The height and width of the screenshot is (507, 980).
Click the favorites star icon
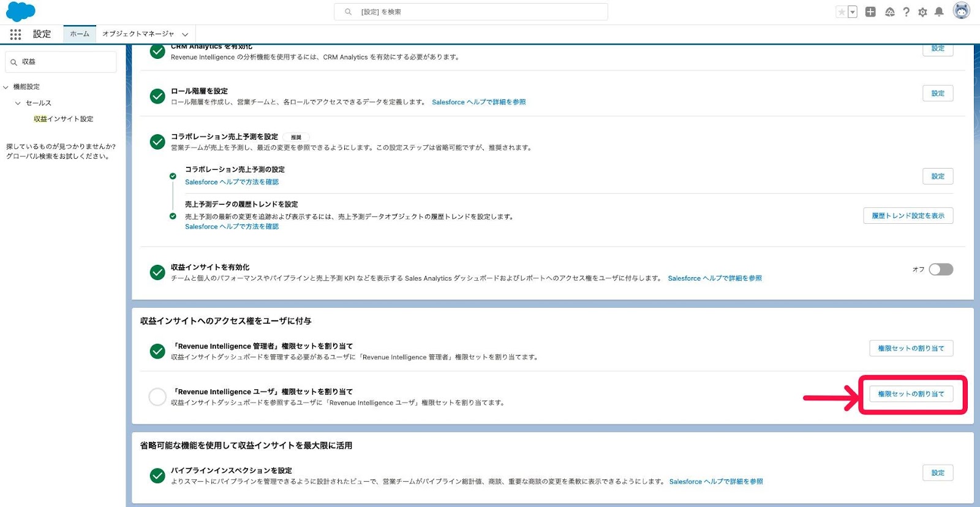842,12
